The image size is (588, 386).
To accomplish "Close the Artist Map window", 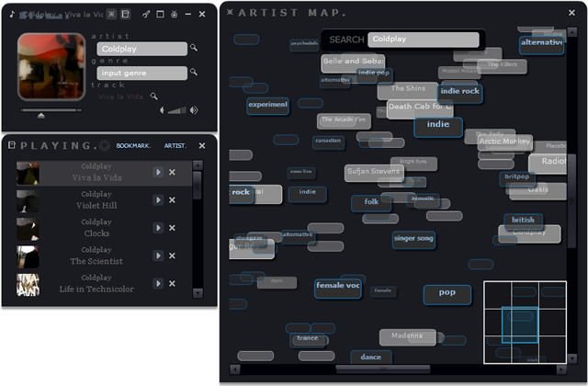I will pos(571,13).
